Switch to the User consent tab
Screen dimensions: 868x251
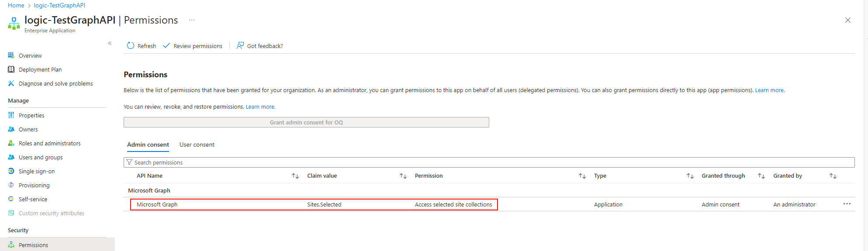click(197, 144)
